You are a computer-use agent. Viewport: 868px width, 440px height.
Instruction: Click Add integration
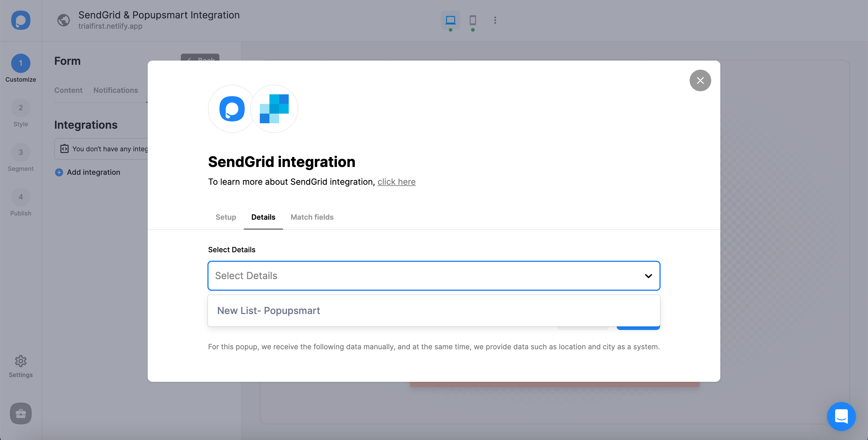[x=93, y=172]
